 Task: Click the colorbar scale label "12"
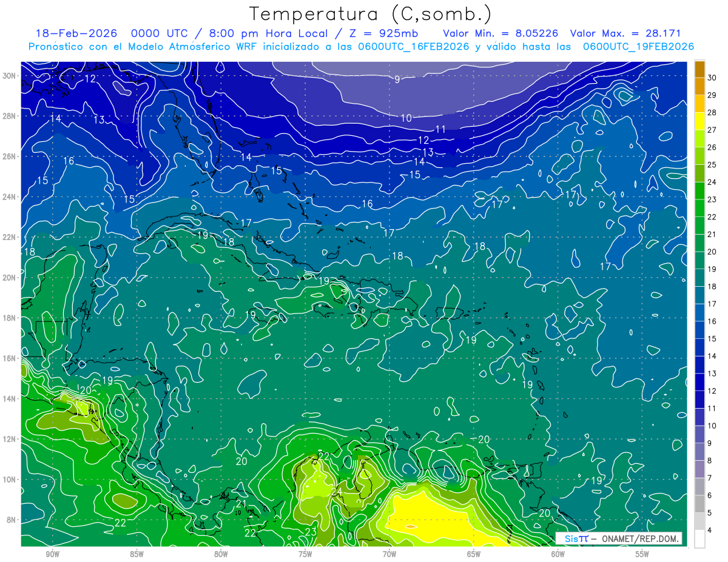712,391
